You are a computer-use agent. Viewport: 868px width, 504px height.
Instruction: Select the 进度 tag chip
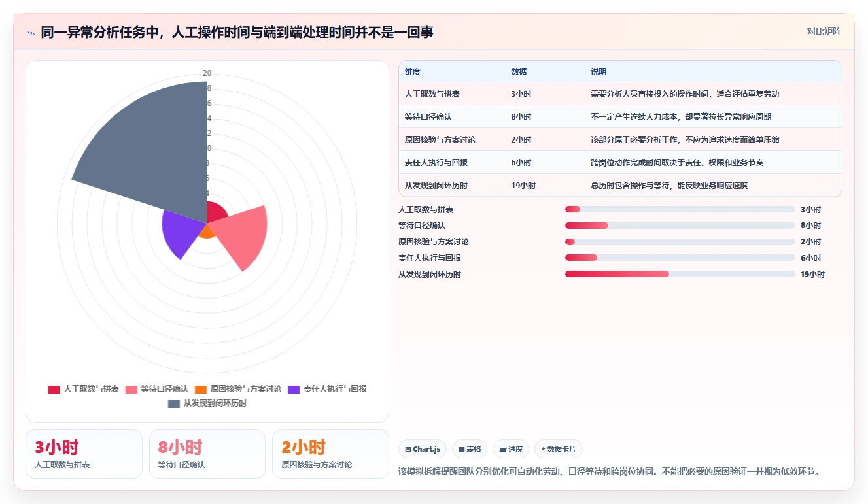(511, 449)
